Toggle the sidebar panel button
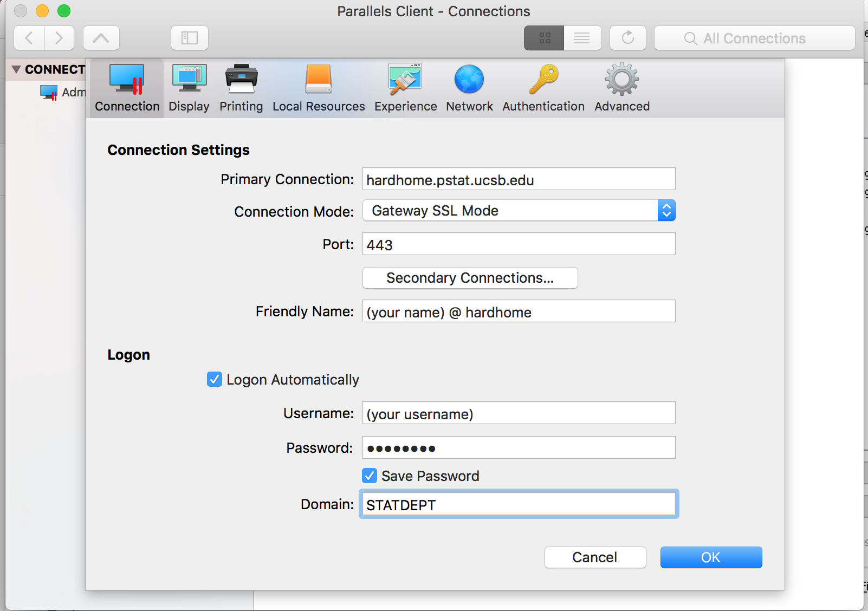This screenshot has width=868, height=611. coord(190,38)
